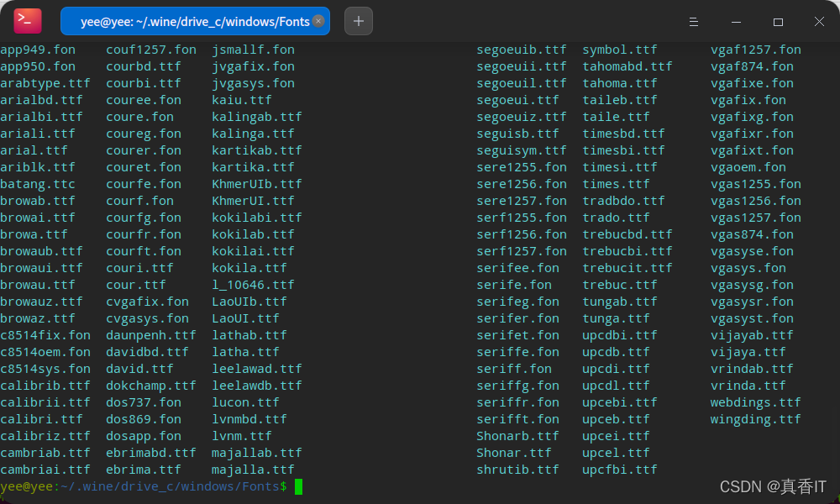Click the dokchamp.ttf file name
Image resolution: width=840 pixels, height=504 pixels.
coord(151,386)
